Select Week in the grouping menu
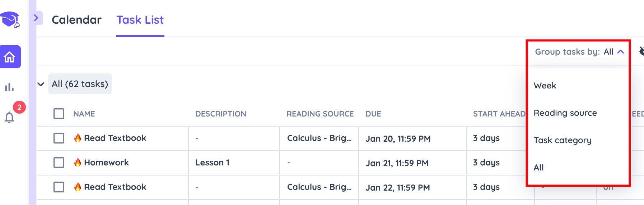644x205 pixels. pyautogui.click(x=545, y=86)
